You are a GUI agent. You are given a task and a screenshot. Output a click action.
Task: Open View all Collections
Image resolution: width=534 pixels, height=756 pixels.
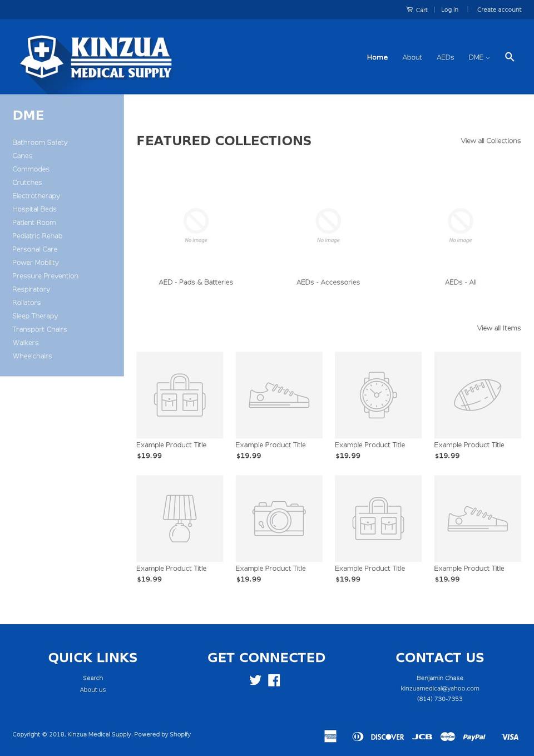pyautogui.click(x=490, y=141)
